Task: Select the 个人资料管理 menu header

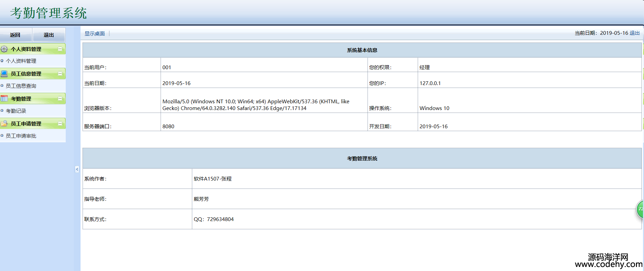Action: [x=33, y=49]
